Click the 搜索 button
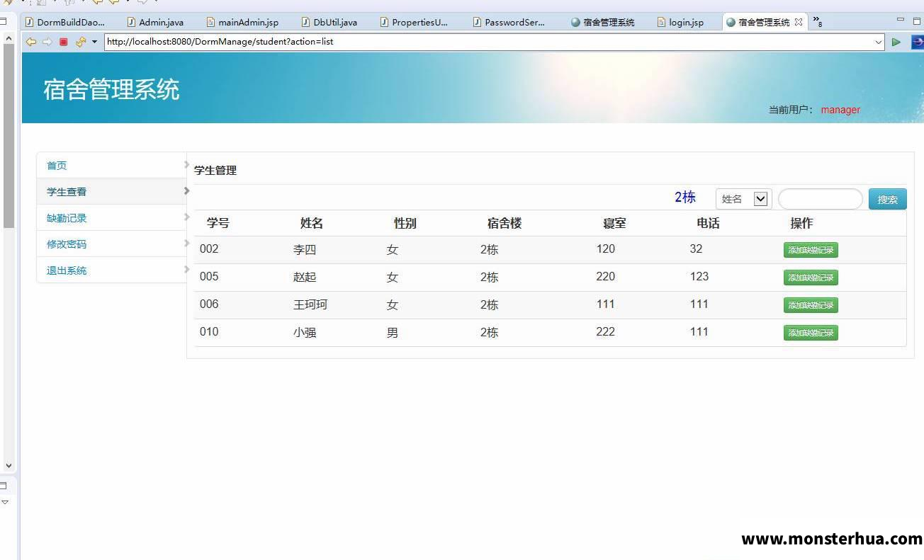The width and height of the screenshot is (924, 560). (887, 199)
